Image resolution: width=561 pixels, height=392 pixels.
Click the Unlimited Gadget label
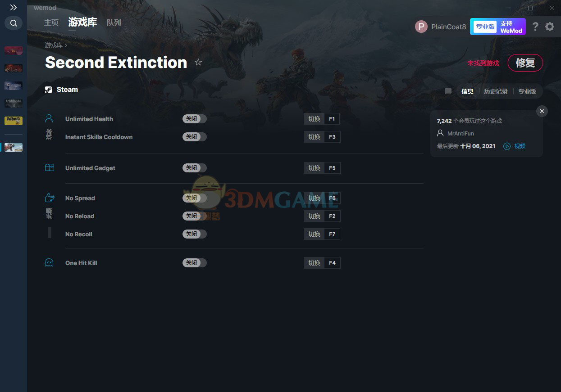(90, 168)
